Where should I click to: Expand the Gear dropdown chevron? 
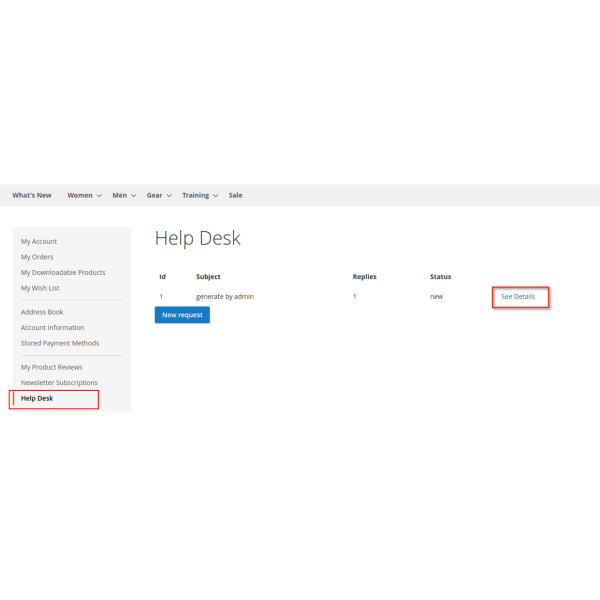pyautogui.click(x=170, y=196)
